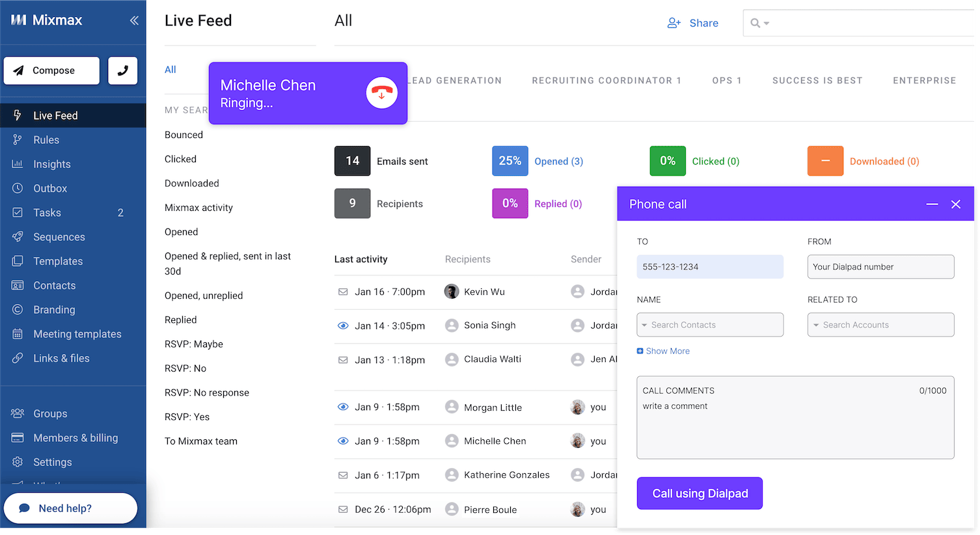Open the dialer phone icon beside Compose
This screenshot has height=535, width=980.
[x=122, y=70]
